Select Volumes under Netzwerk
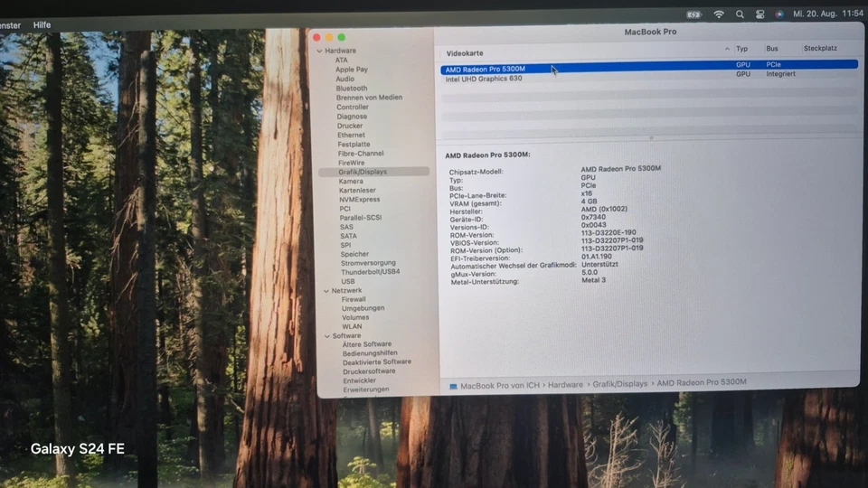The width and height of the screenshot is (868, 488). 355,317
